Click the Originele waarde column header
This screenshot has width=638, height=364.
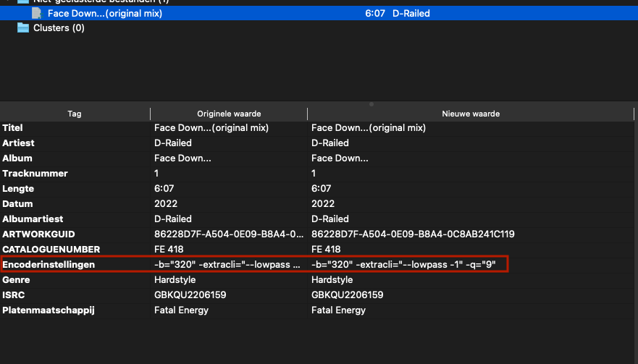(229, 114)
